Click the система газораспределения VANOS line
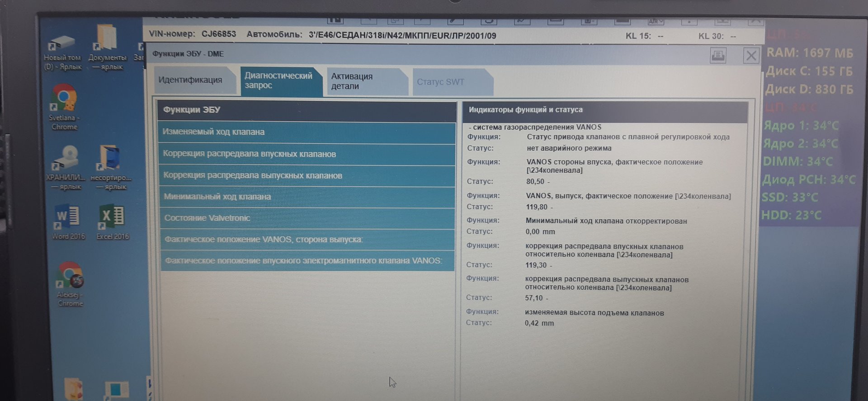The height and width of the screenshot is (401, 868). coord(535,127)
